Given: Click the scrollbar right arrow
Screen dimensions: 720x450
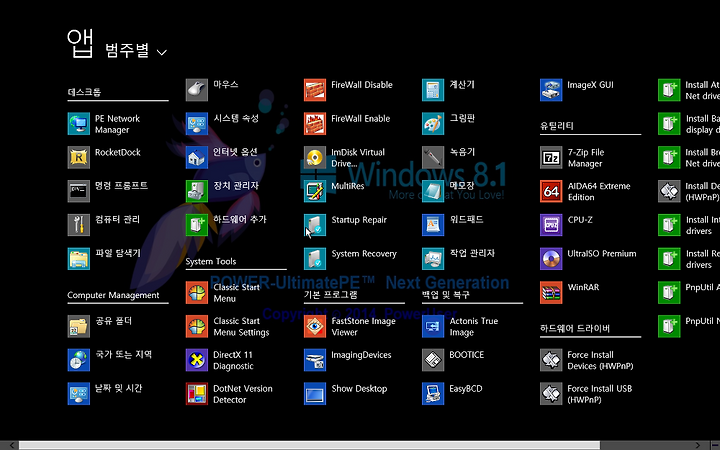Looking at the screenshot, I should (x=698, y=445).
